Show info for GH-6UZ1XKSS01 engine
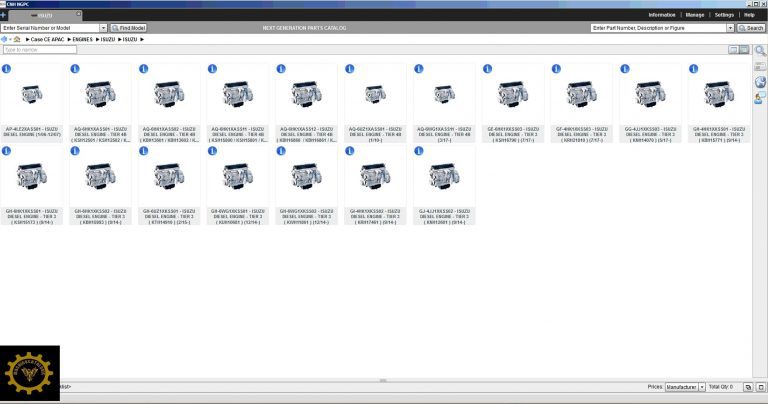The height and width of the screenshot is (404, 768). (x=144, y=151)
